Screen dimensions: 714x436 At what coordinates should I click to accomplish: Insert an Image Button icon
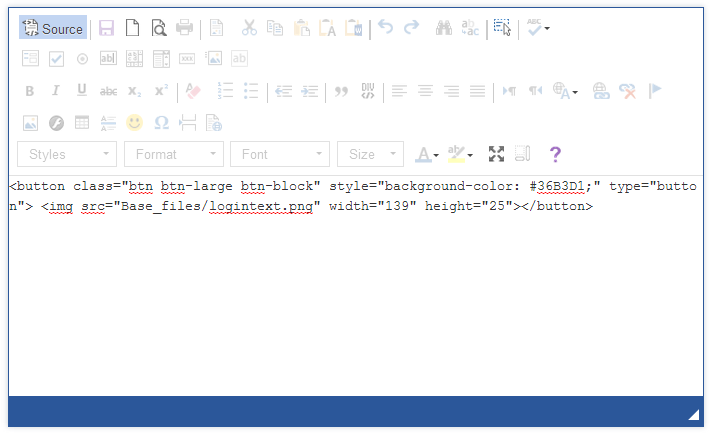[x=213, y=59]
